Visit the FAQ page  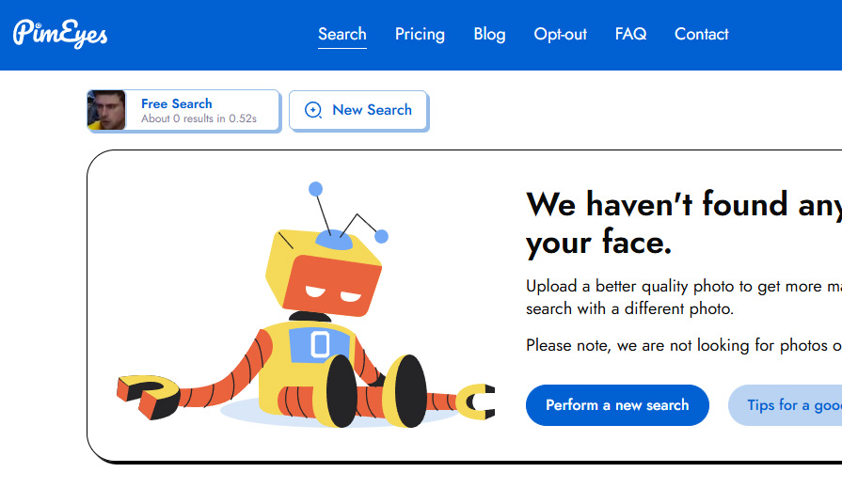click(630, 34)
